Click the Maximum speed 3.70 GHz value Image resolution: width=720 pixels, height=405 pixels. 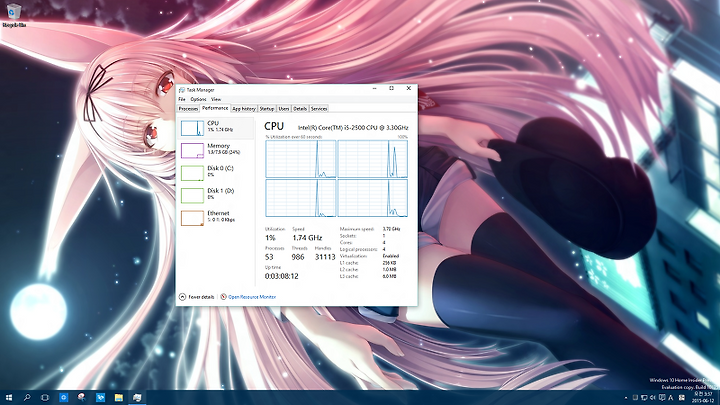(391, 229)
